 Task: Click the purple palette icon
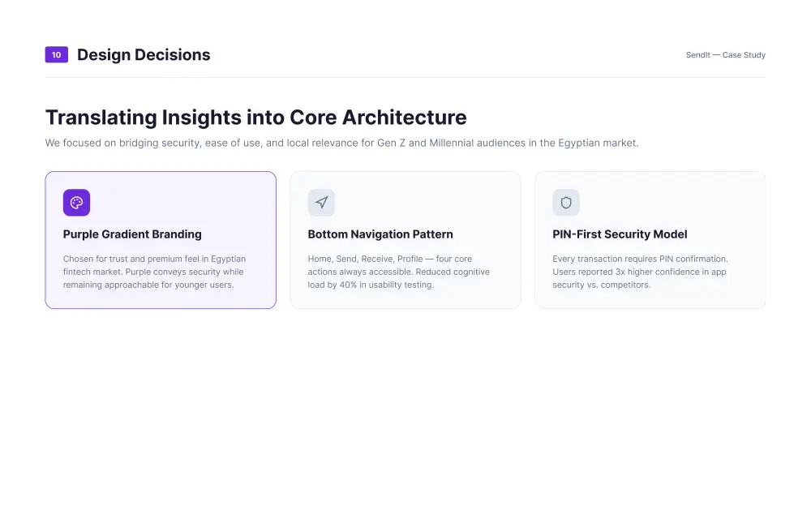click(76, 203)
